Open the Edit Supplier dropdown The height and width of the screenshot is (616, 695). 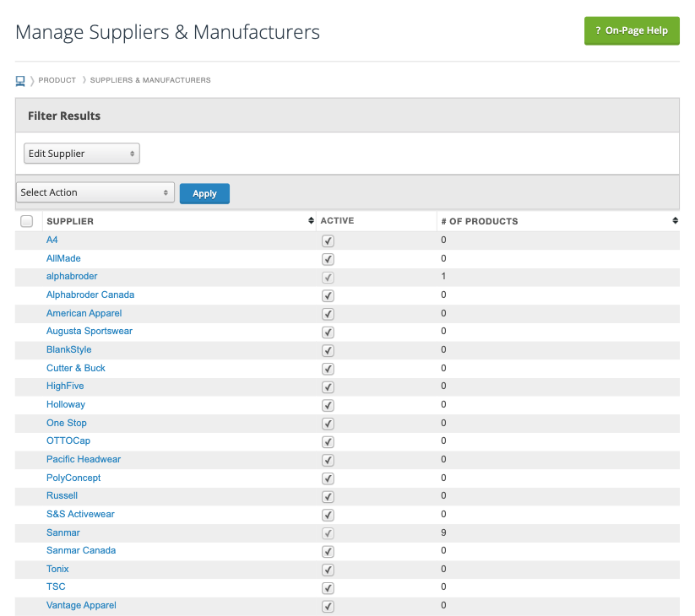[82, 154]
